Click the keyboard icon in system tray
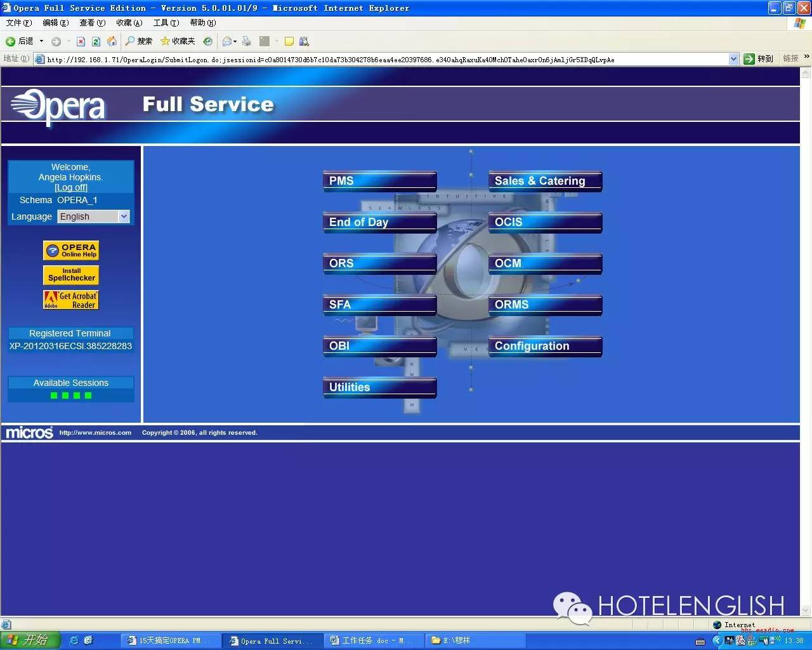 (x=700, y=641)
